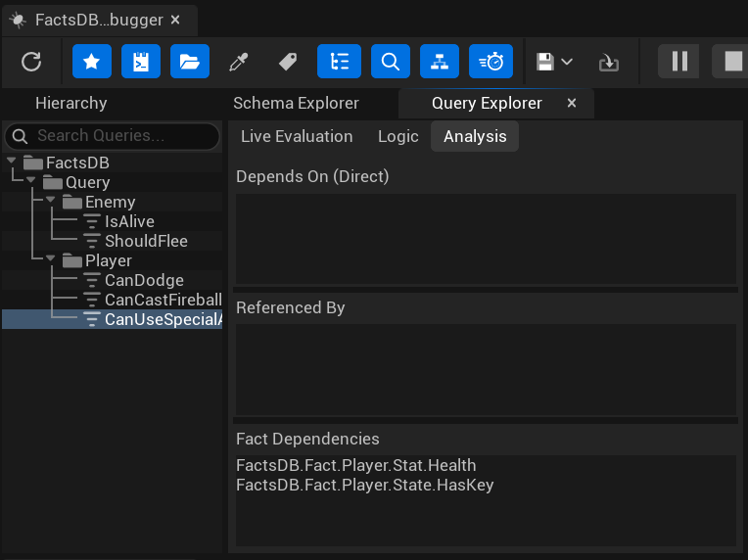Click the tag icon in the toolbar
Image resolution: width=748 pixels, height=560 pixels.
pyautogui.click(x=288, y=62)
